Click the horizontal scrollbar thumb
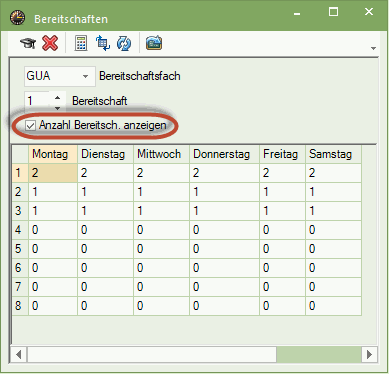Viewport: 389px width, 374px height. tap(152, 354)
